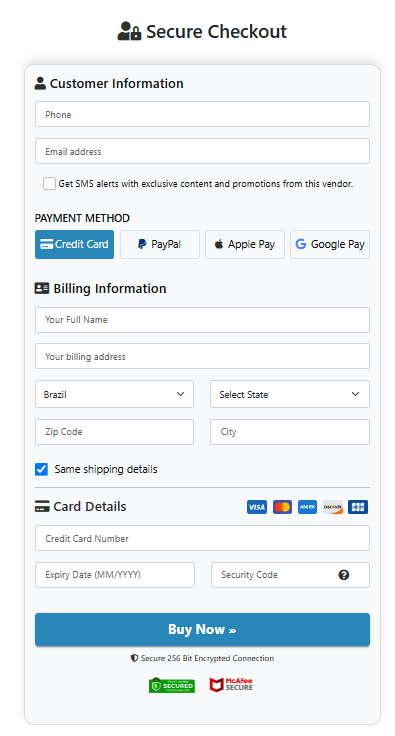Click the security code help question icon
This screenshot has height=736, width=395.
[x=344, y=575]
